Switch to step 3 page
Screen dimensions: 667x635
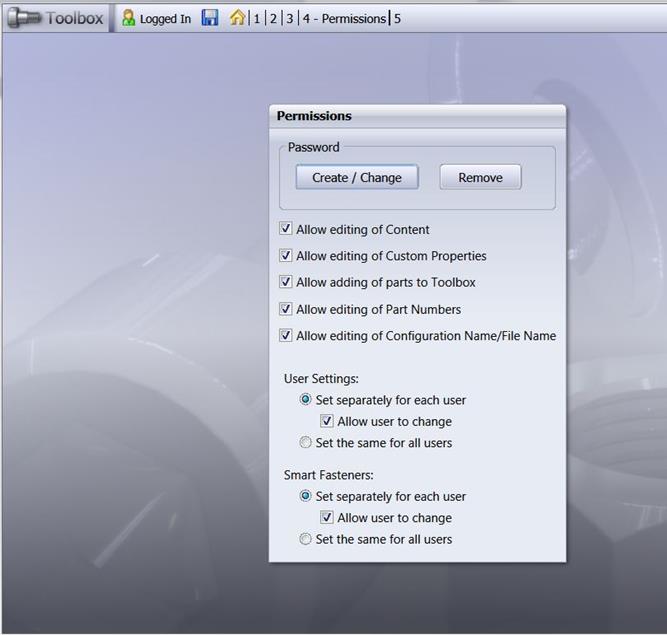[x=290, y=18]
